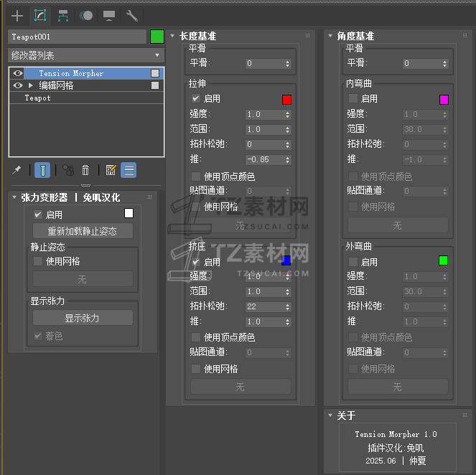Open the Create command panel tab
The image size is (476, 475).
click(x=17, y=16)
